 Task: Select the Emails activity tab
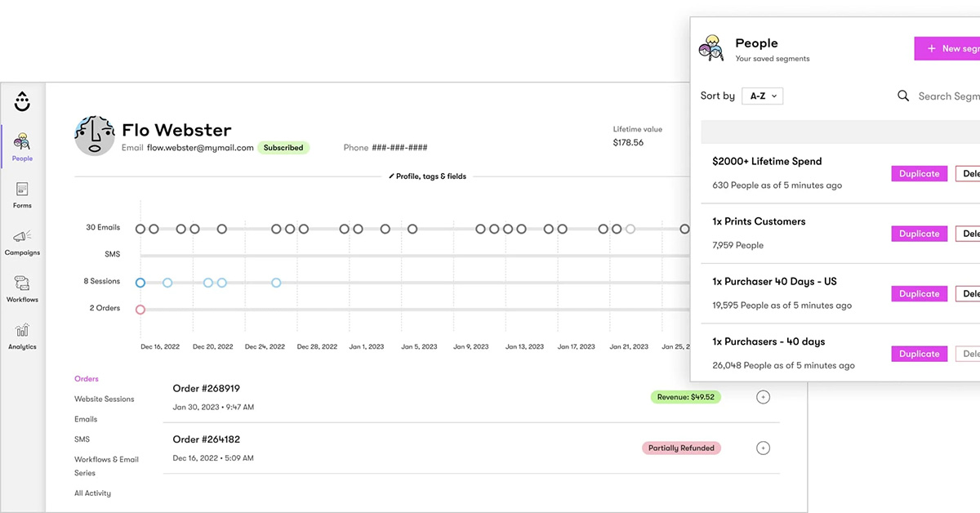(x=86, y=419)
